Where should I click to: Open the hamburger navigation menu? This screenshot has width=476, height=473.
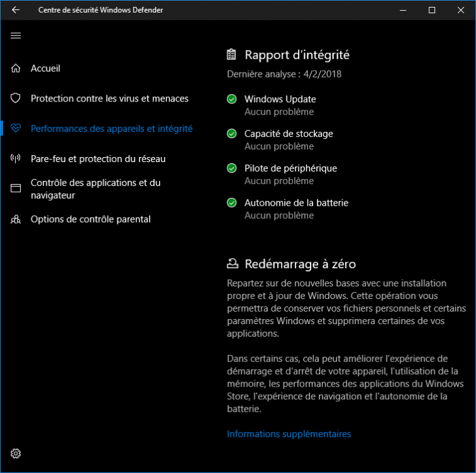pyautogui.click(x=16, y=35)
